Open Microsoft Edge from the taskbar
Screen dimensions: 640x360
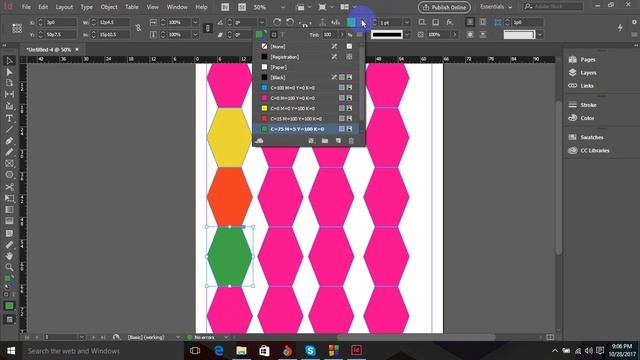coord(219,351)
